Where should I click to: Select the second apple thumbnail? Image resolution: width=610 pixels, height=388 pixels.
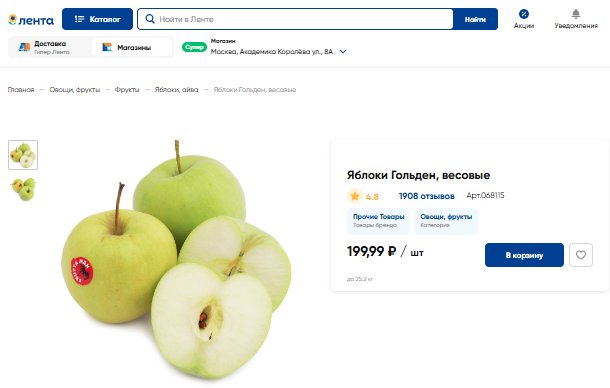23,189
